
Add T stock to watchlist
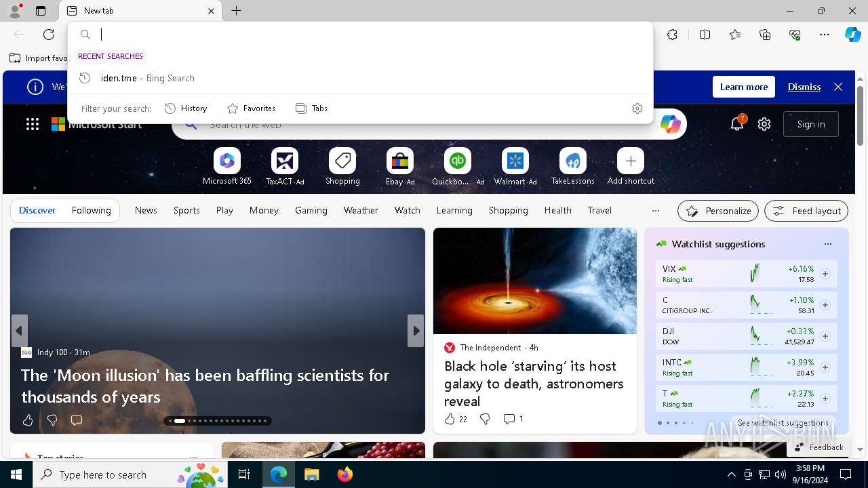click(x=825, y=399)
